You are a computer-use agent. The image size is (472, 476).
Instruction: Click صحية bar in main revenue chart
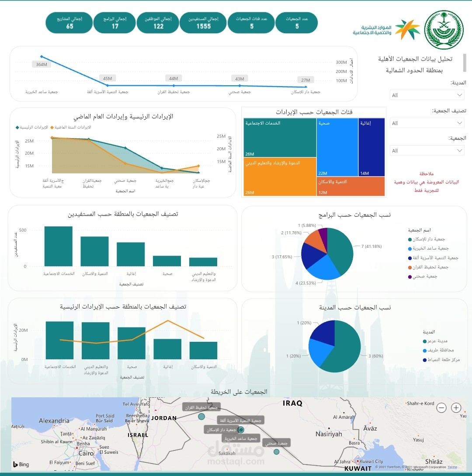tap(132, 343)
